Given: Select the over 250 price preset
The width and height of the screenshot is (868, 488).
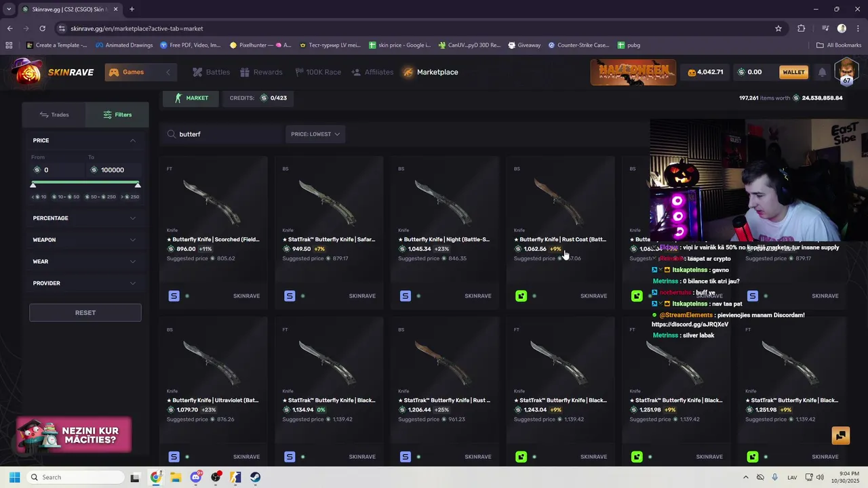Looking at the screenshot, I should (130, 197).
